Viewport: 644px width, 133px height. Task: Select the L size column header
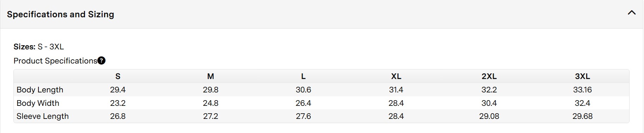pos(303,76)
